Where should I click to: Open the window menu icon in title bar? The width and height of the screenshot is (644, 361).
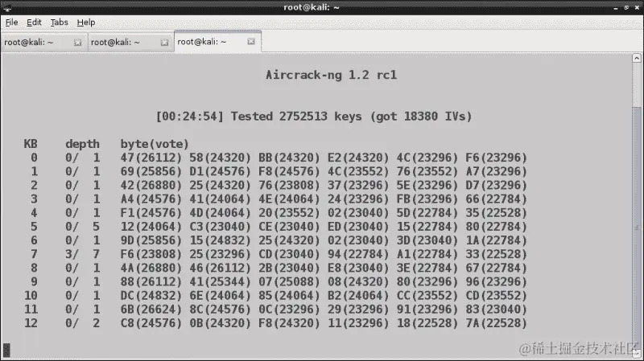tap(7, 7)
